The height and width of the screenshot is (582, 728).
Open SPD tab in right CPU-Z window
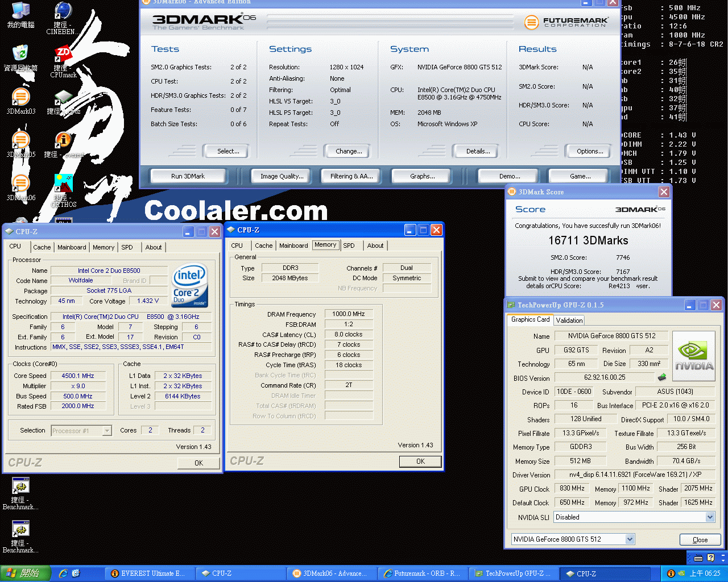[x=349, y=246]
